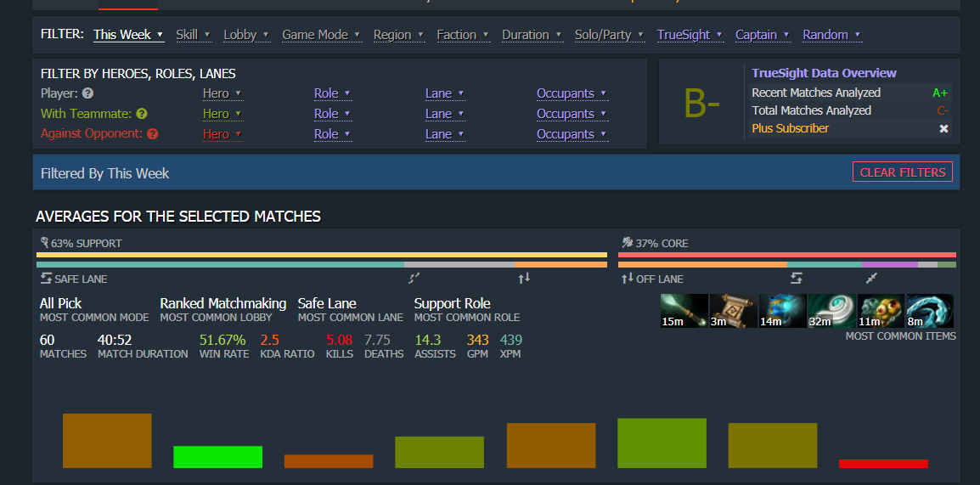This screenshot has height=485, width=980.
Task: Open the Player row Hero dropdown
Action: (x=222, y=93)
